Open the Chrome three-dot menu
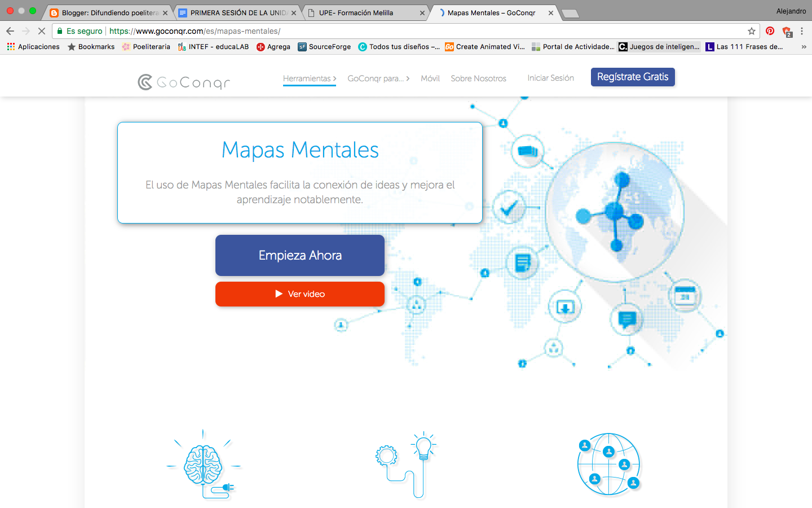 coord(802,31)
